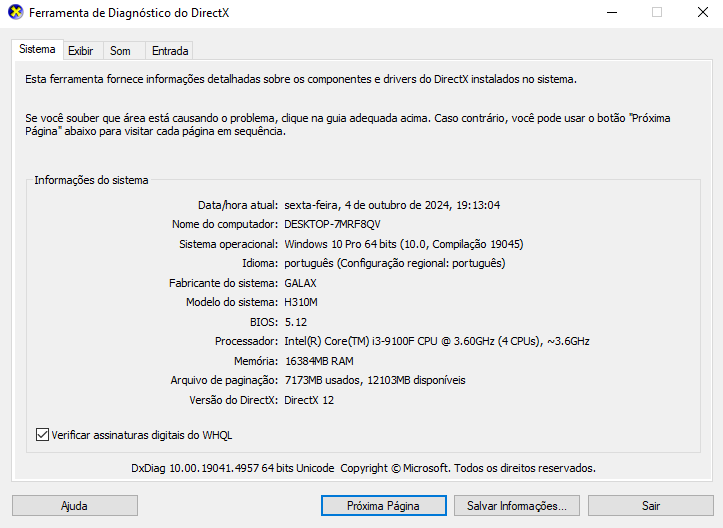The image size is (723, 528).
Task: Click the DxDiag copyright footer text
Action: (363, 468)
